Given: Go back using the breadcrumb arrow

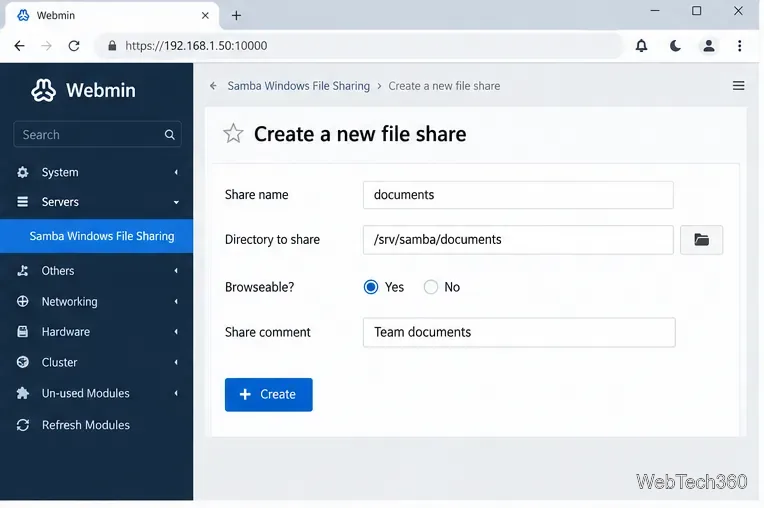Looking at the screenshot, I should click(x=213, y=86).
